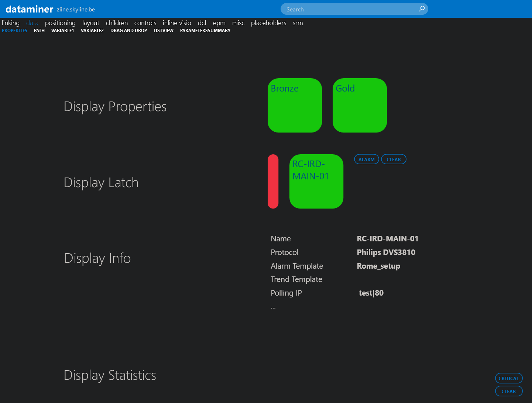Image resolution: width=532 pixels, height=403 pixels.
Task: Expand the ellipsis below Polling IP
Action: coord(273,307)
